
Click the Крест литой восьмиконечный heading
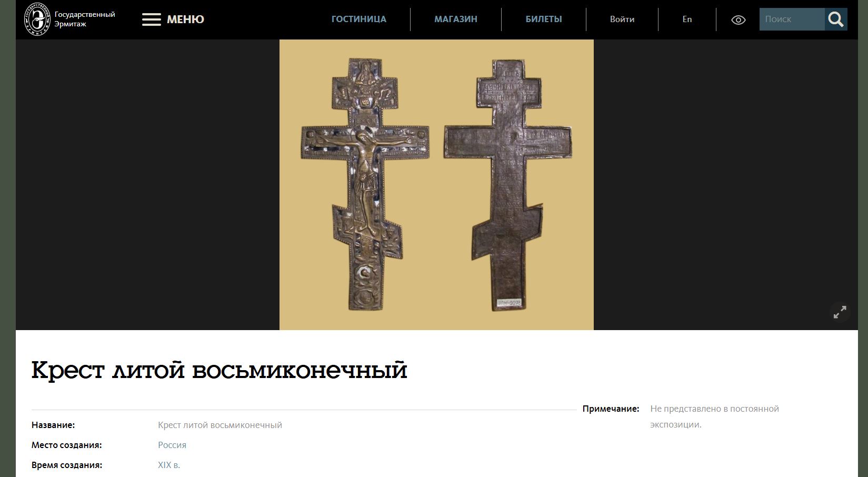coord(219,370)
